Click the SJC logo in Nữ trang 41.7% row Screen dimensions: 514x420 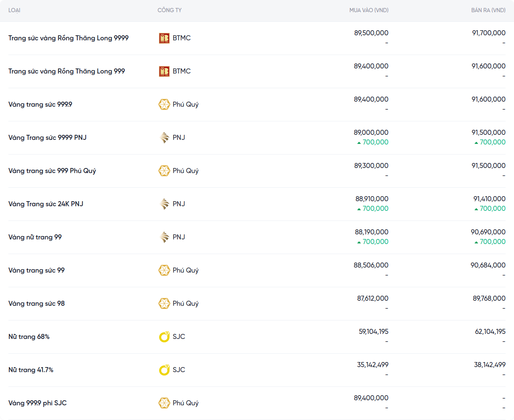click(x=164, y=370)
